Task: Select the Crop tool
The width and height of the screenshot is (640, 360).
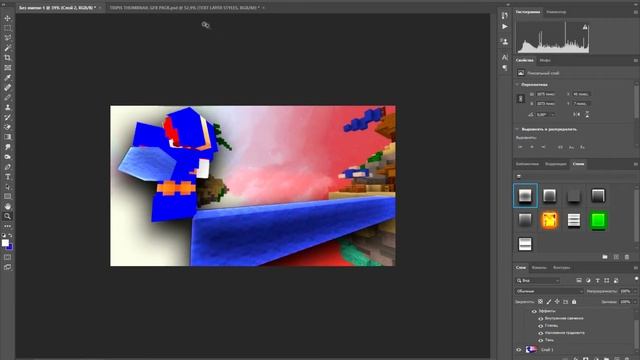Action: tap(7, 58)
